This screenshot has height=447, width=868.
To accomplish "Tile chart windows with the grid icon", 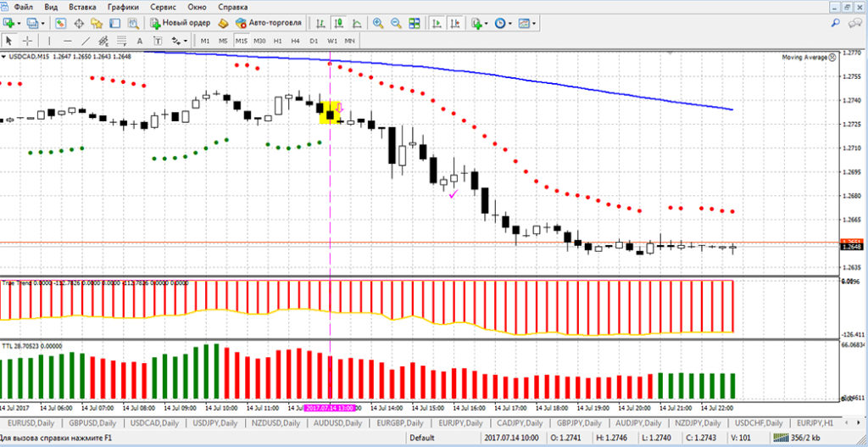I will click(414, 23).
